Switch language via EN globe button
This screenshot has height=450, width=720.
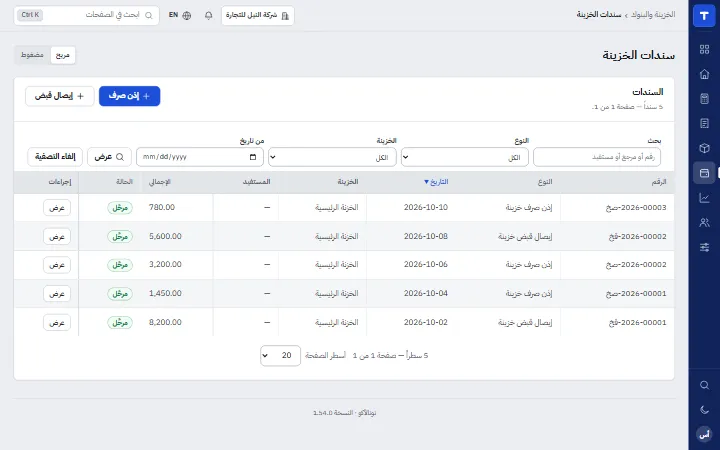coord(180,15)
